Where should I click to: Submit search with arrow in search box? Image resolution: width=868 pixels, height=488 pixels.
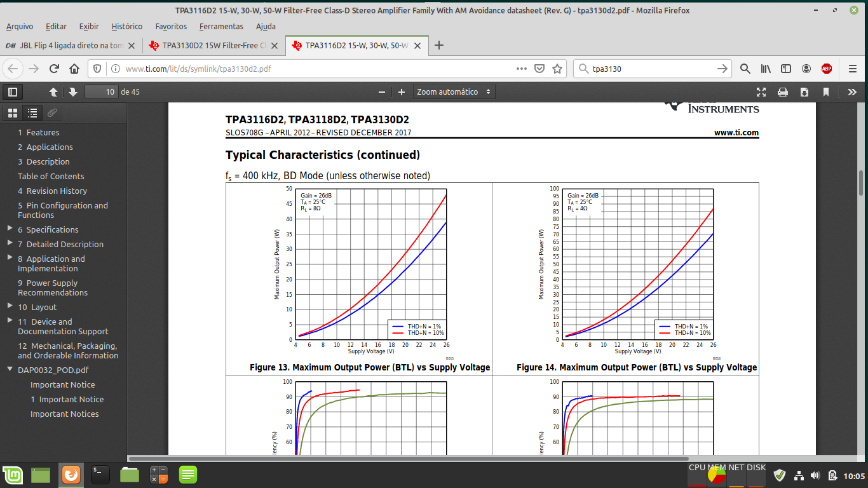pyautogui.click(x=722, y=69)
